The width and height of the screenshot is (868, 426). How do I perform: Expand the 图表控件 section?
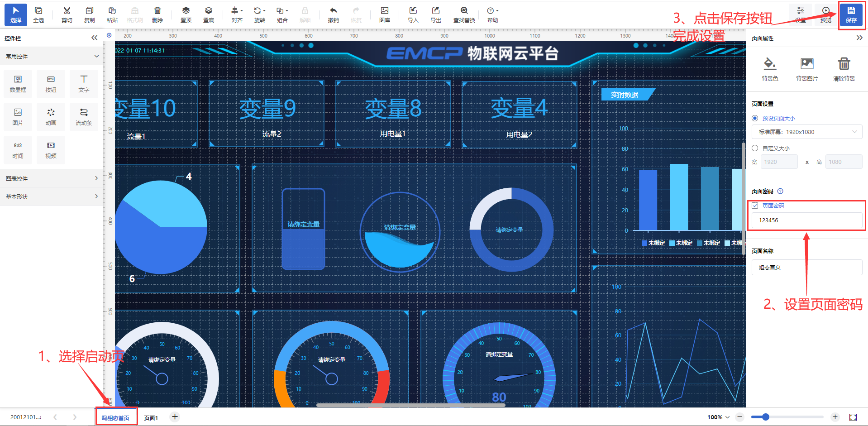click(x=52, y=178)
